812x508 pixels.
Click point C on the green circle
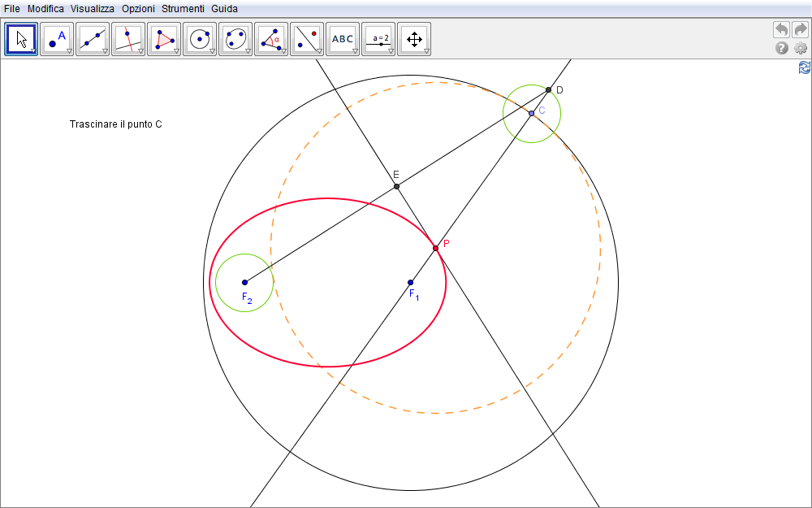point(532,113)
